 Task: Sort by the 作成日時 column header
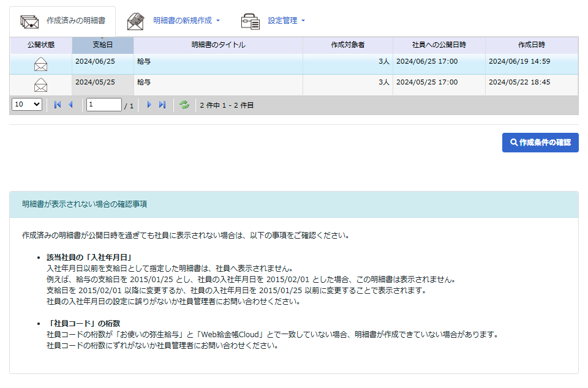click(x=531, y=45)
